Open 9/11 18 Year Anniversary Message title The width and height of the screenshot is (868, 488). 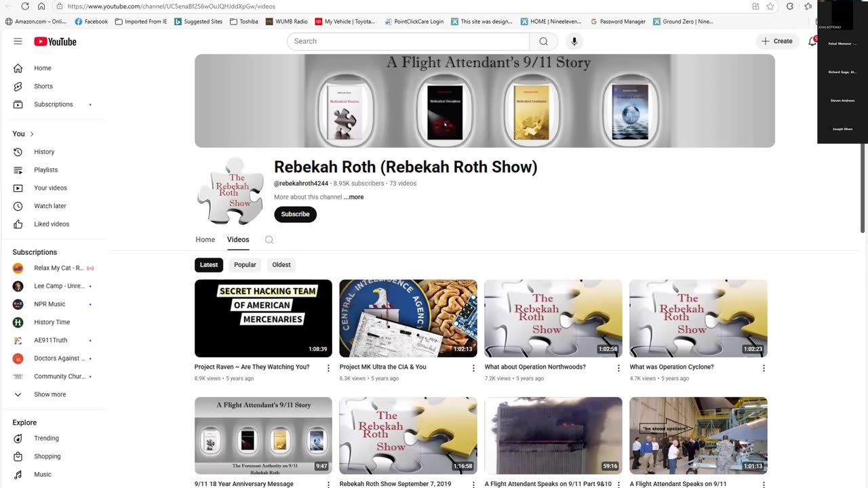point(244,484)
